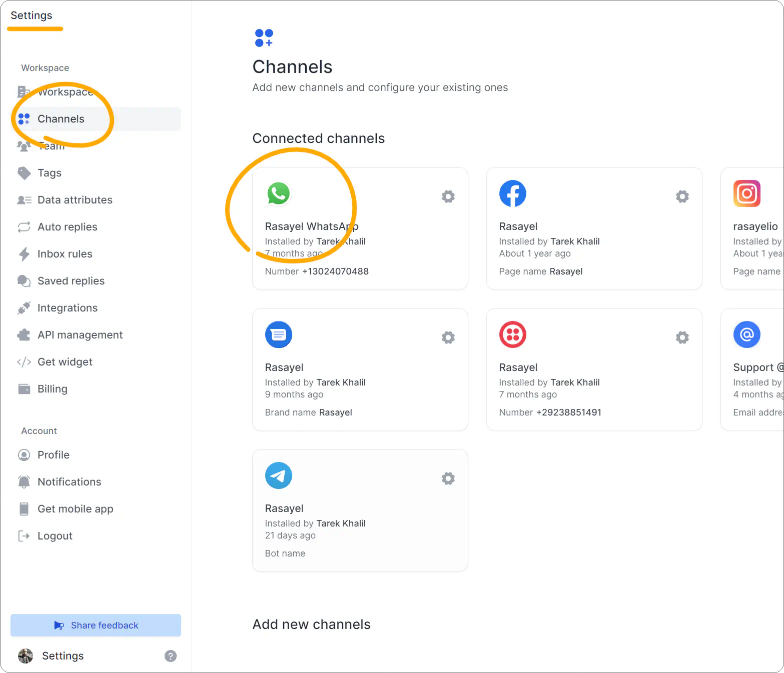Open Saved replies
Viewport: 784px width, 673px height.
click(96, 281)
